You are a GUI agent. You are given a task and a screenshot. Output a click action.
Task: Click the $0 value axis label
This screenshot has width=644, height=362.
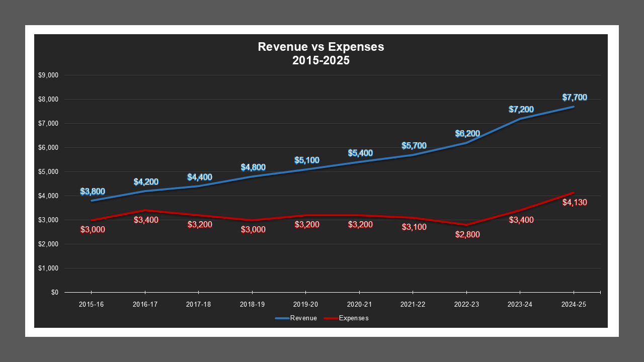[x=55, y=292]
